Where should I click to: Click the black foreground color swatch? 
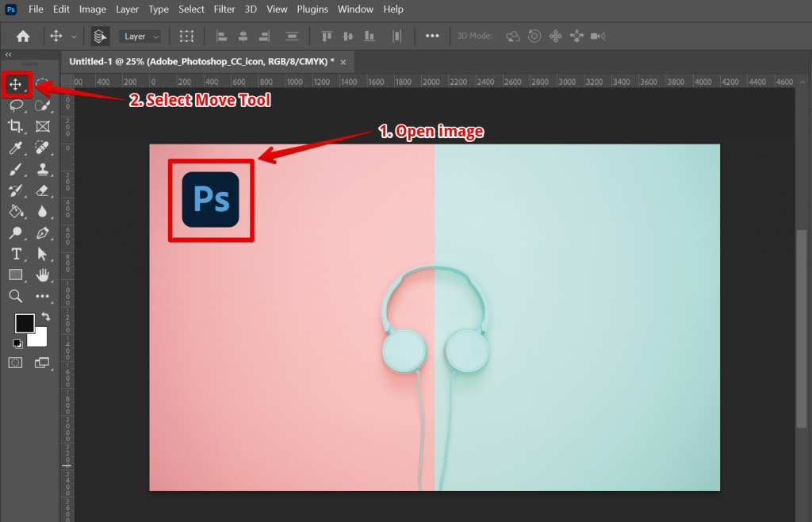25,323
